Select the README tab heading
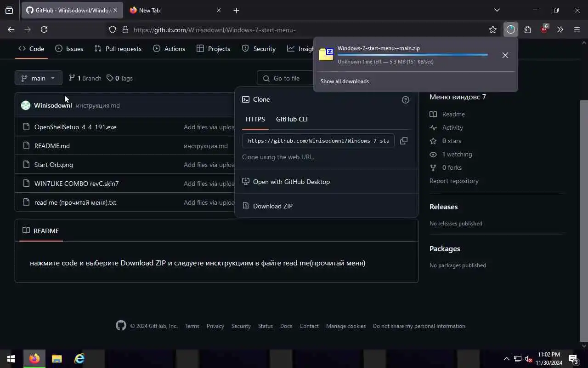Viewport: 588px width, 368px height. [41, 230]
